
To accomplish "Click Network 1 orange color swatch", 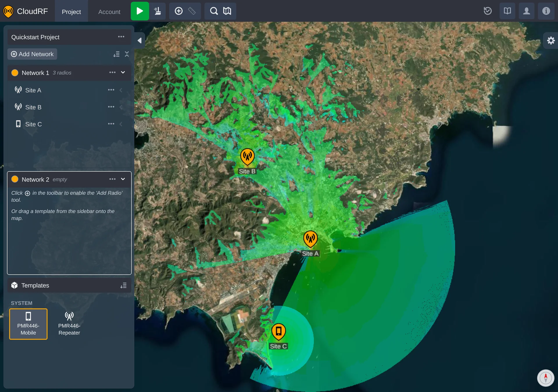I will [15, 73].
